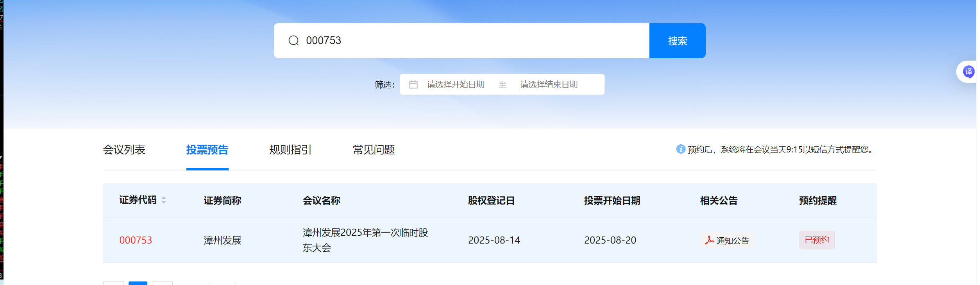Click meeting name 漳州发展2025年第一次临时股东大会
Viewport: 980px width, 285px height.
click(x=365, y=240)
